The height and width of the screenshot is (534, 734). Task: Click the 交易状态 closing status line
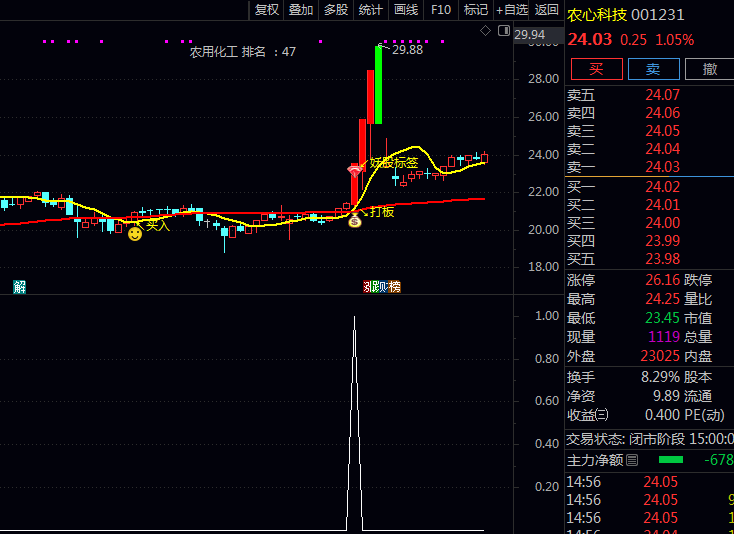pos(650,439)
